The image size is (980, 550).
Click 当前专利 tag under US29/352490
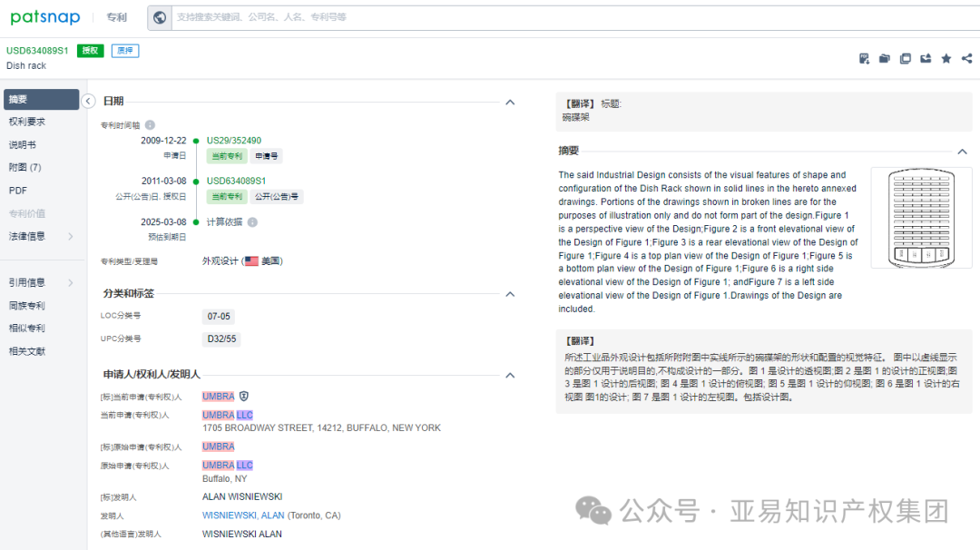[227, 156]
